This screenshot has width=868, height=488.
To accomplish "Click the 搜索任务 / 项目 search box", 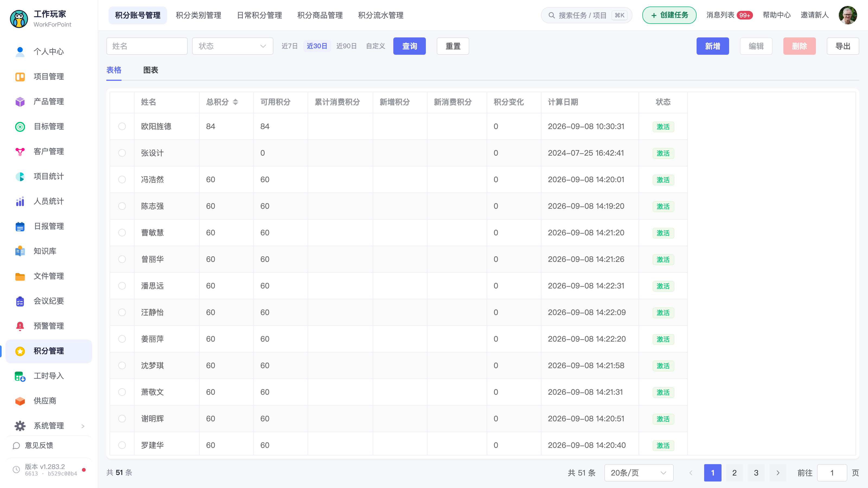I will pos(586,15).
